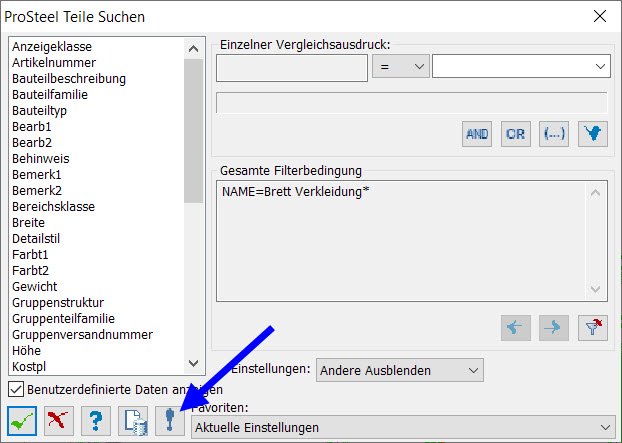Click the left arrow filter button

(515, 328)
